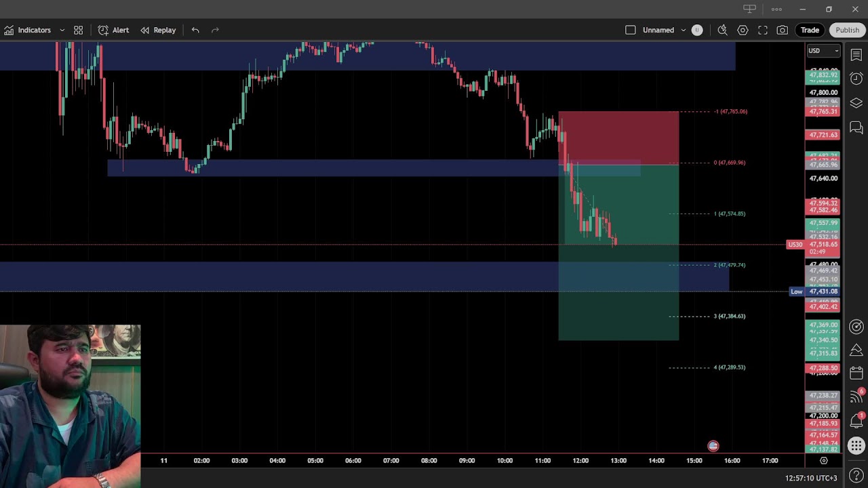Open the window display layout icon
This screenshot has height=488, width=868.
(x=749, y=9)
